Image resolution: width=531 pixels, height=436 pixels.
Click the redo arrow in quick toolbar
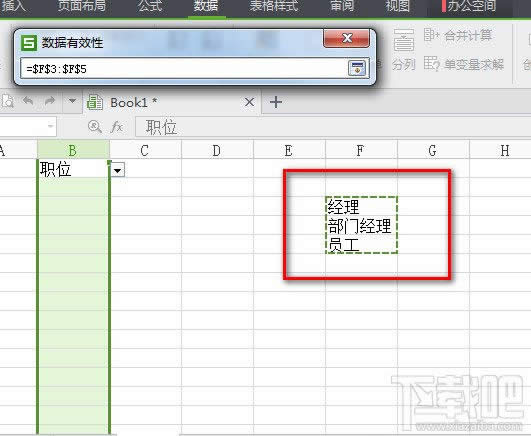(50, 101)
